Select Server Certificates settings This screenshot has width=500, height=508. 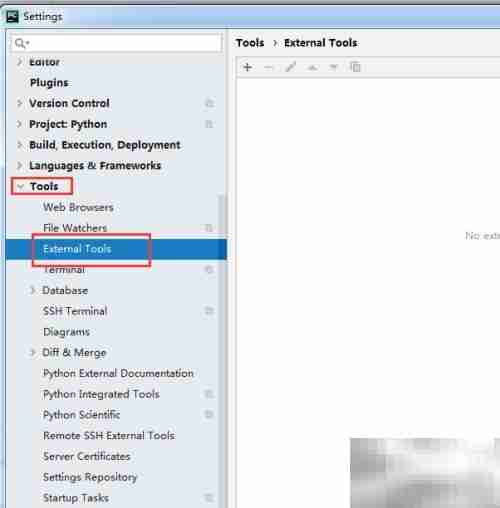point(87,456)
